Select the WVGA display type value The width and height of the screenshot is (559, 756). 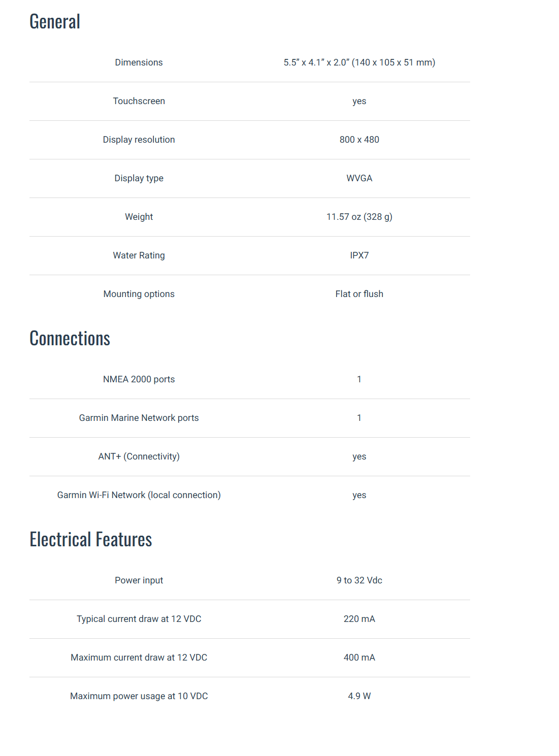coord(359,178)
